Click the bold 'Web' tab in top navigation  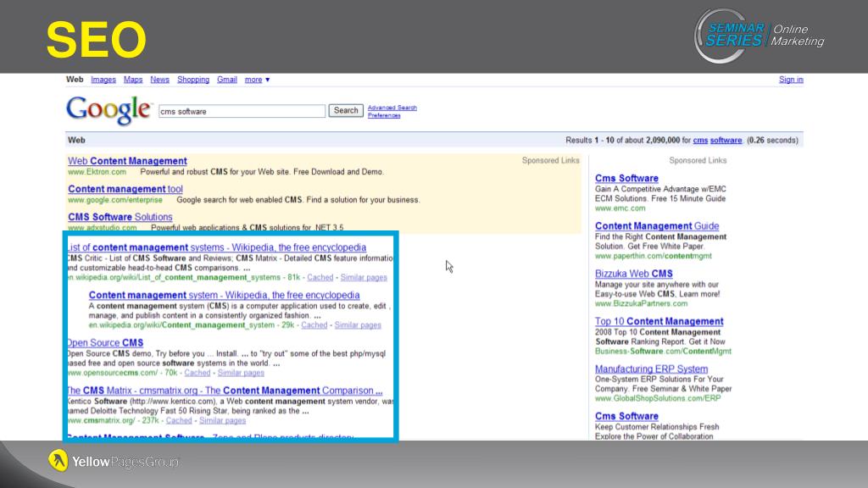(x=75, y=80)
